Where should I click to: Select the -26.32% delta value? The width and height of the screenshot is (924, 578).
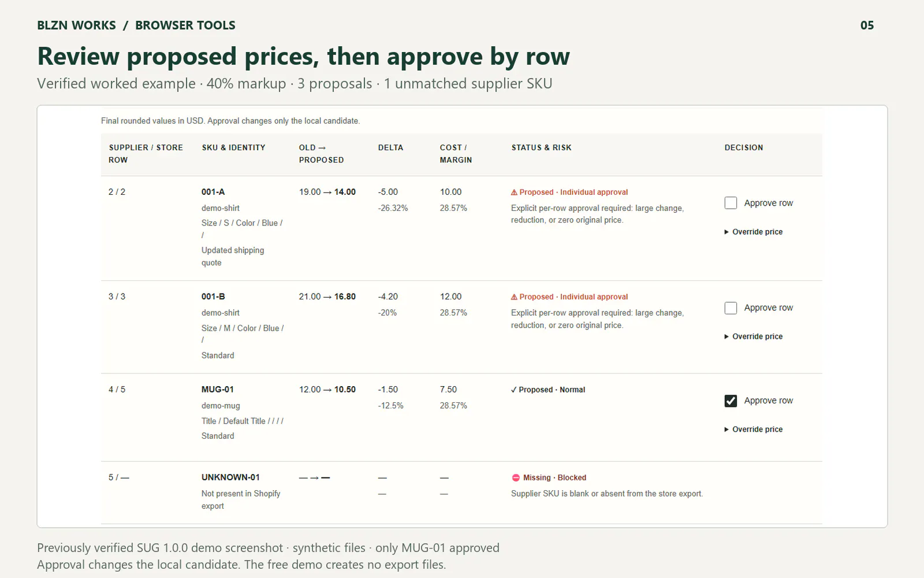(393, 208)
